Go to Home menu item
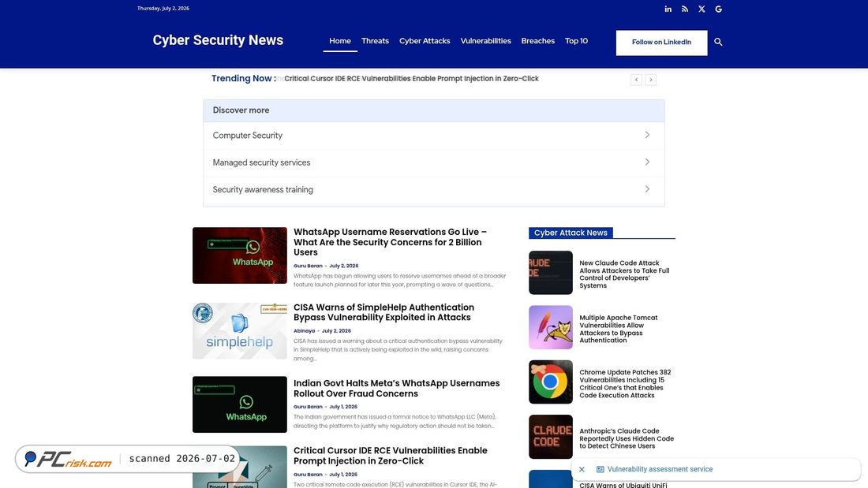The image size is (868, 488). tap(340, 41)
